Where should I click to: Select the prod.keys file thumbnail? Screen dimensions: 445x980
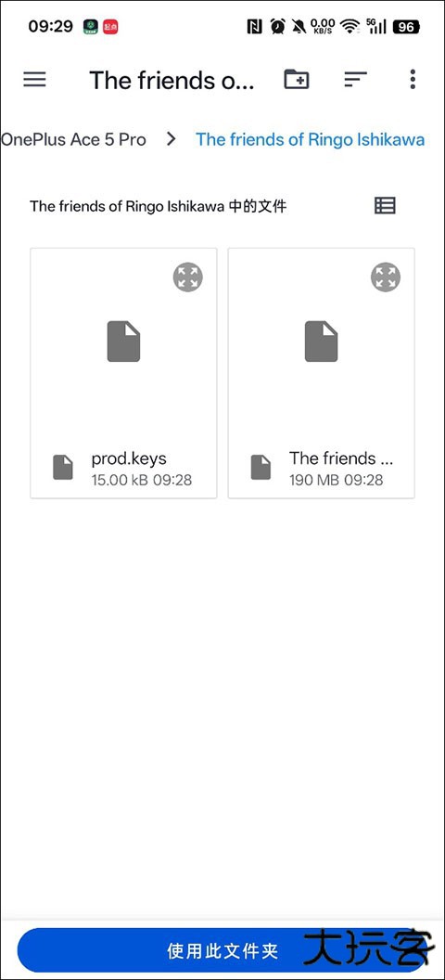coord(123,342)
